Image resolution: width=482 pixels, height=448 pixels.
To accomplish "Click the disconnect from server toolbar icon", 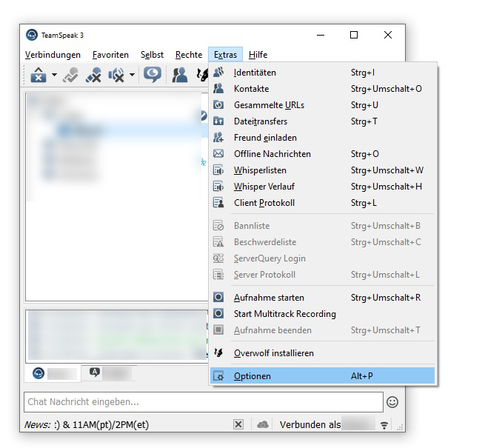I will [39, 75].
